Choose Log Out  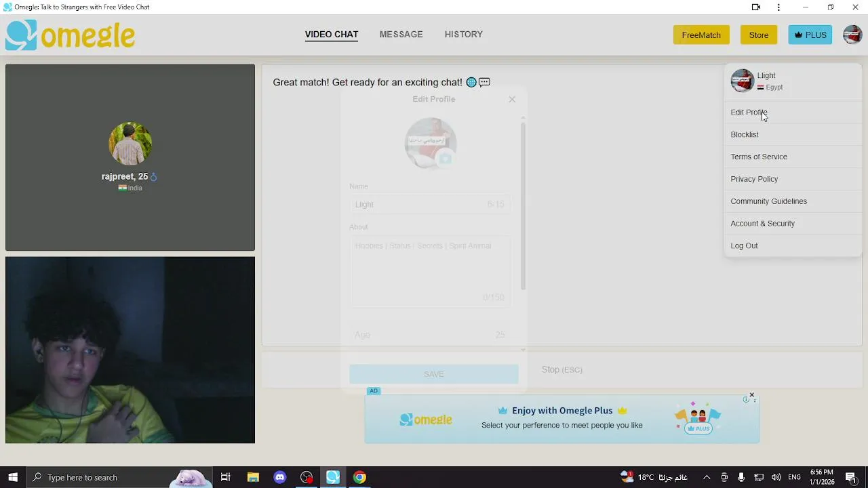[793, 245]
